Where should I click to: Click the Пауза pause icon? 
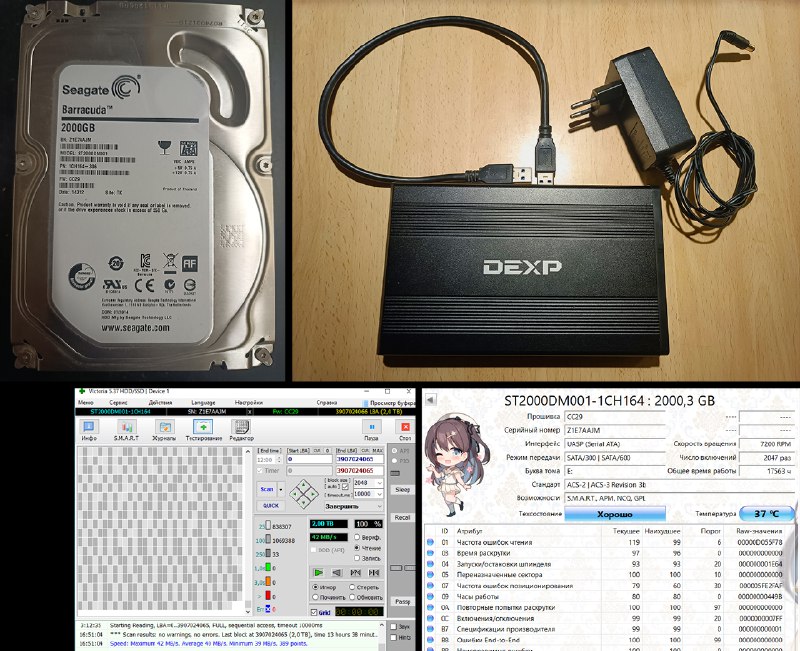[371, 427]
